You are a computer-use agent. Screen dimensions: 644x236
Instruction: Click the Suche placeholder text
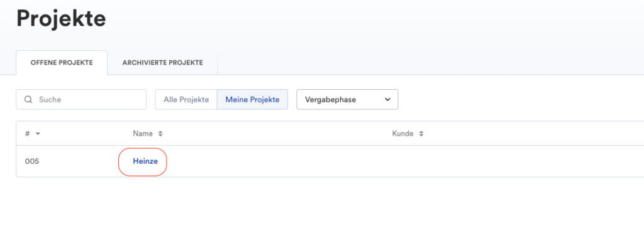click(x=50, y=100)
